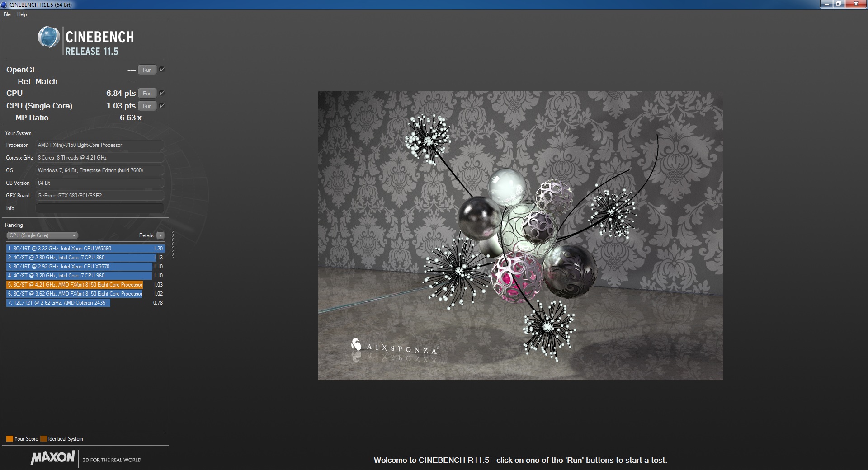Toggle the CPU (Single Core) checkbox
The image size is (868, 470).
(162, 105)
